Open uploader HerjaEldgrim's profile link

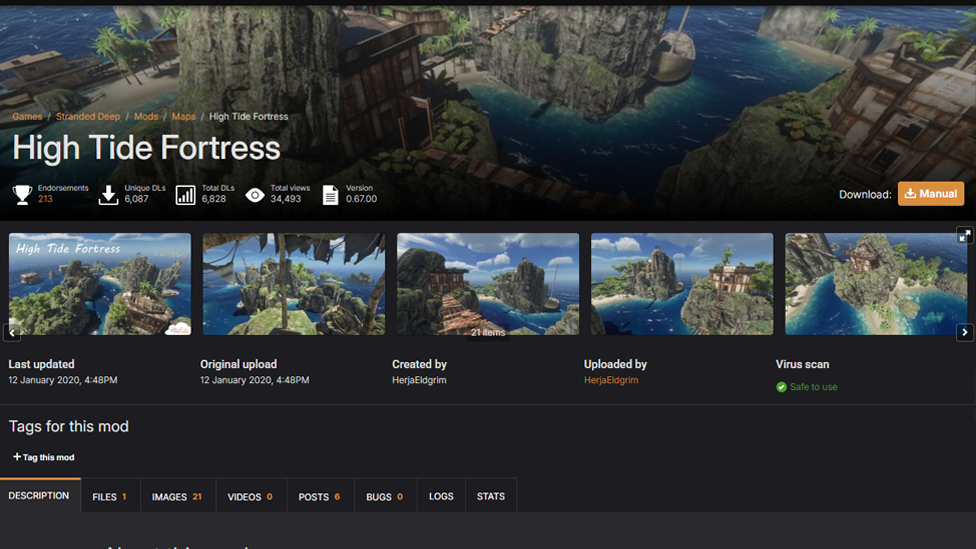pyautogui.click(x=611, y=380)
